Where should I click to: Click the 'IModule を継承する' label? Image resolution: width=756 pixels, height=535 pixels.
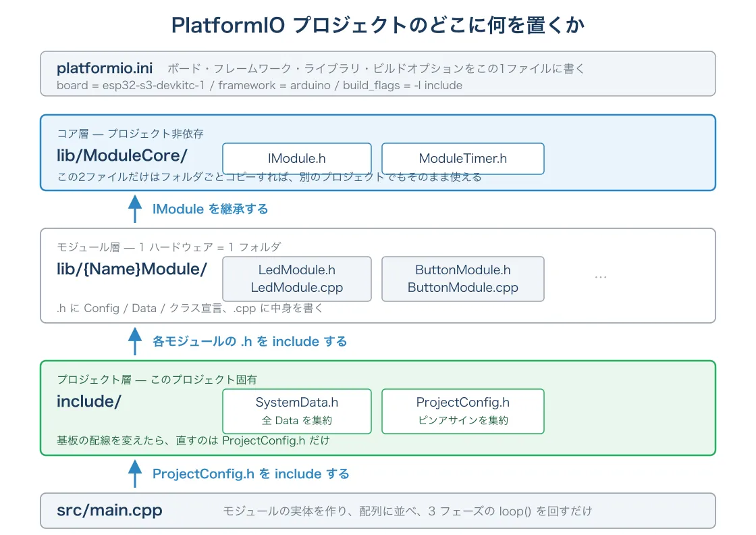(210, 209)
